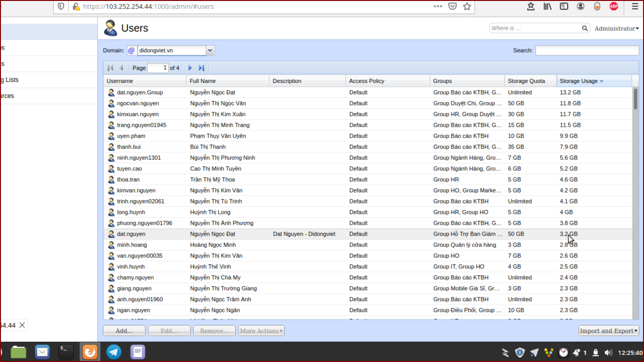Save page to Pocket
The width and height of the screenshot is (644, 362).
pyautogui.click(x=452, y=6)
